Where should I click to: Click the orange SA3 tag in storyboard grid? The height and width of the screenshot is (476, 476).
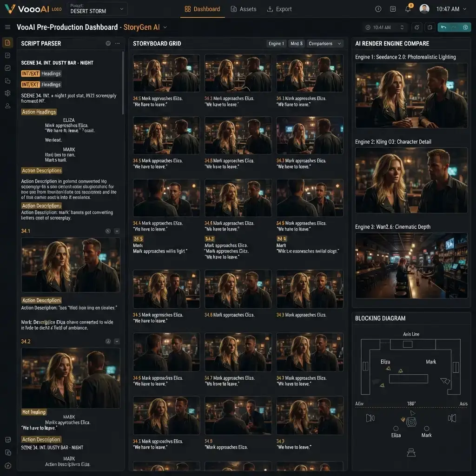(x=210, y=239)
